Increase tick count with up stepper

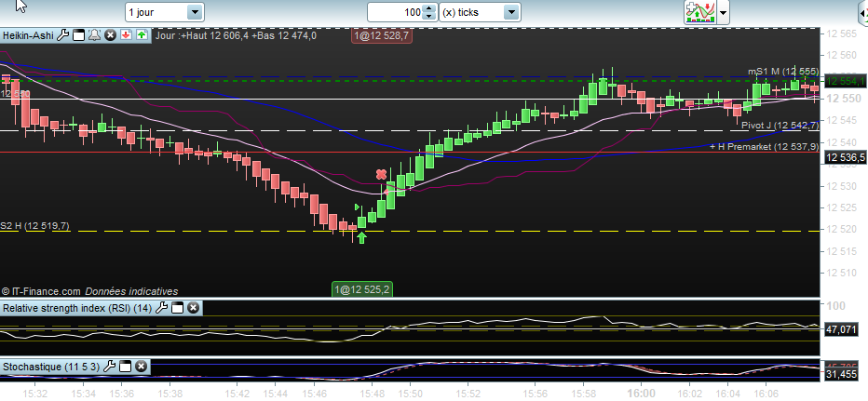pyautogui.click(x=429, y=7)
